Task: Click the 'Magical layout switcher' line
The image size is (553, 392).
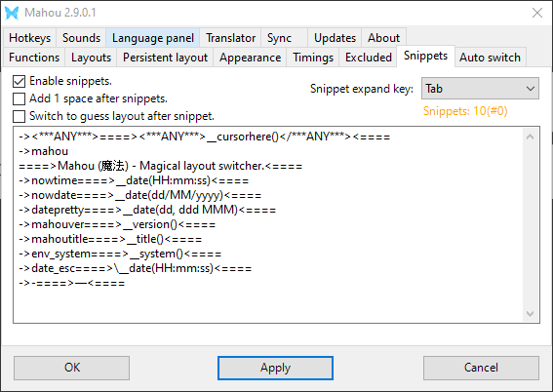Action: click(161, 166)
